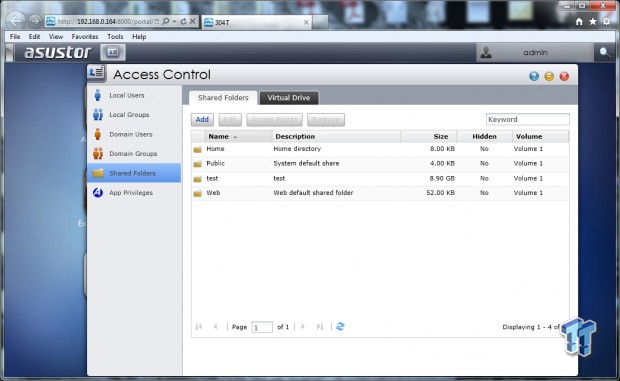Screen dimensions: 620x381
Task: Click the blue help question icon
Action: [534, 76]
